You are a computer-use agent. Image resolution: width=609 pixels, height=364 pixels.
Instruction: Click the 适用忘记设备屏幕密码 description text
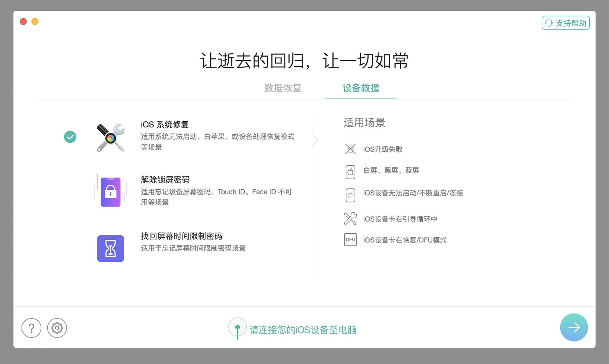(x=216, y=197)
